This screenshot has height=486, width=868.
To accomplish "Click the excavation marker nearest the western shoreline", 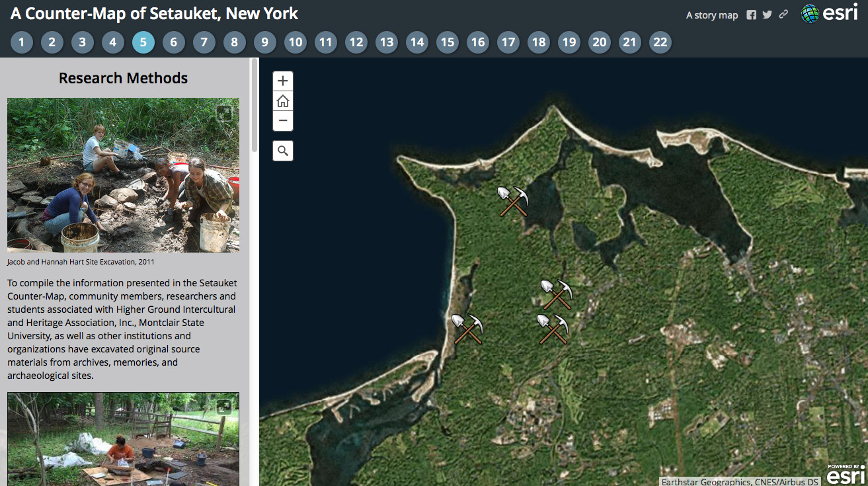I will (x=468, y=329).
